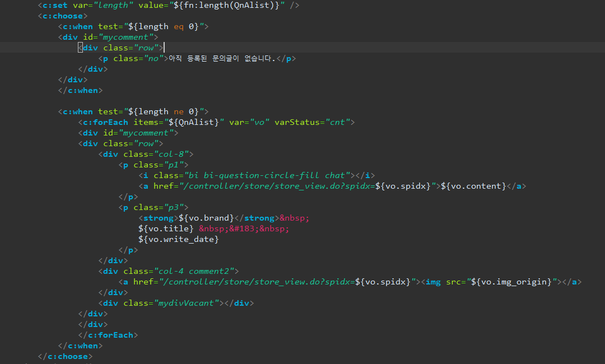Image resolution: width=605 pixels, height=364 pixels.
Task: Click the div class="col-4 comment2" tag
Action: [169, 272]
